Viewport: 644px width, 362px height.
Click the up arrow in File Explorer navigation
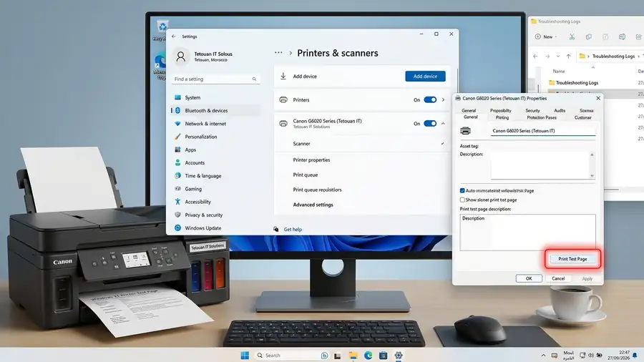coord(568,57)
